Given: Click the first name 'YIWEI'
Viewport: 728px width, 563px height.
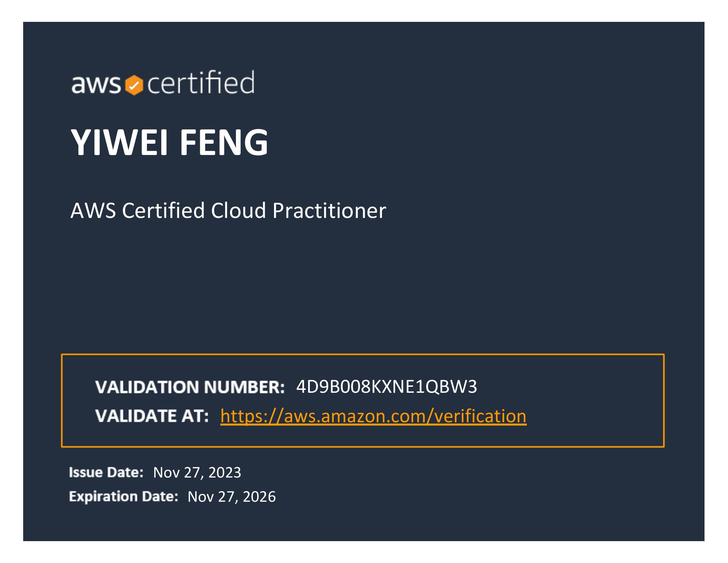Looking at the screenshot, I should point(119,142).
